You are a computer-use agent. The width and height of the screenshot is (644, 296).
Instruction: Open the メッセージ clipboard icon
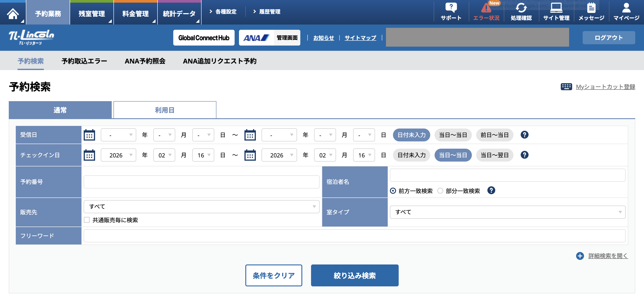[x=591, y=8]
